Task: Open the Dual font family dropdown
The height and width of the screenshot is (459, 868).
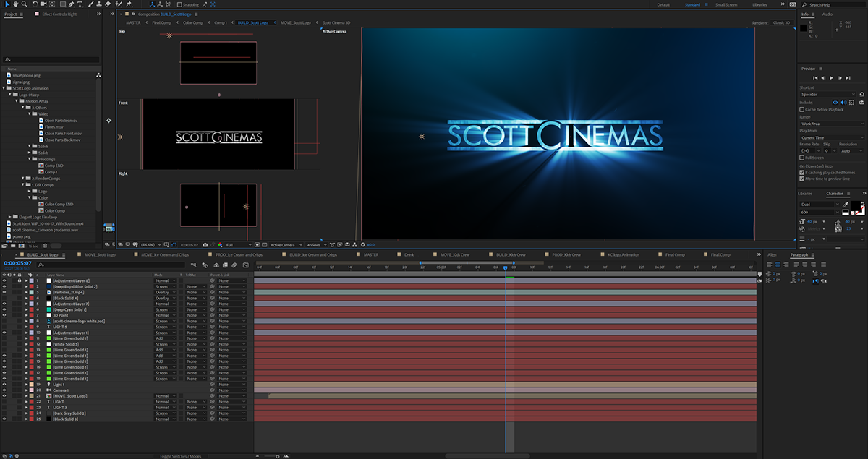Action: click(819, 204)
